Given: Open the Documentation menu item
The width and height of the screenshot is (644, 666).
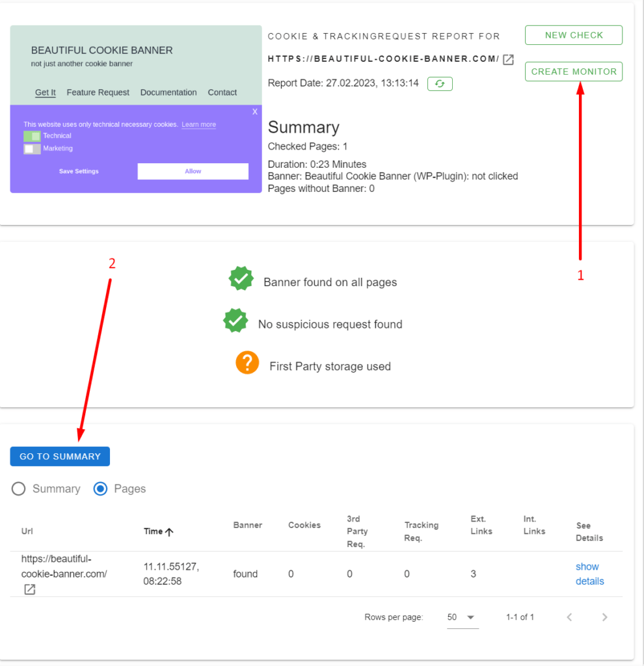Looking at the screenshot, I should 168,92.
